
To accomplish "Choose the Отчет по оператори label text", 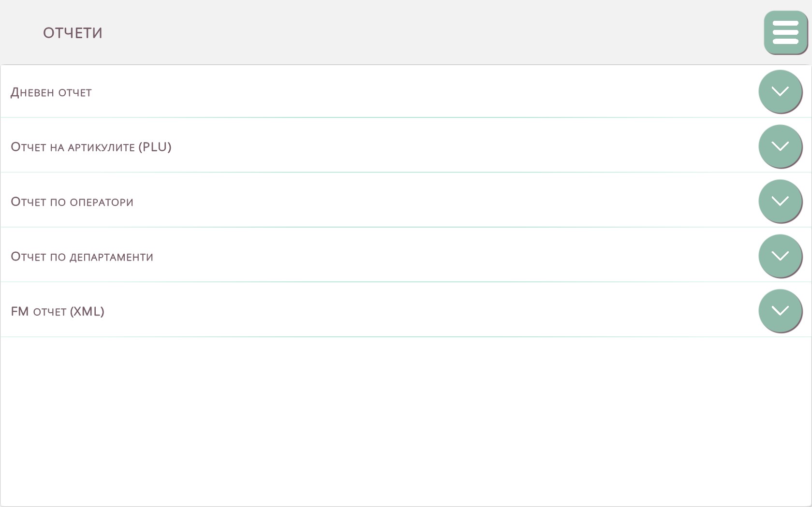I will (72, 202).
